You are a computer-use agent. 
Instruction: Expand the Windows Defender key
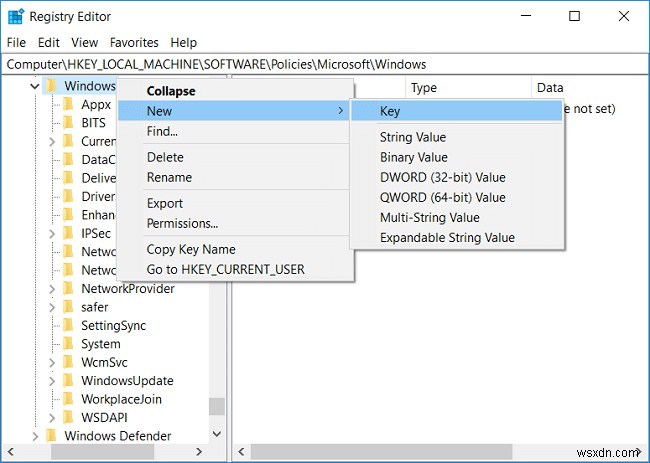click(35, 436)
